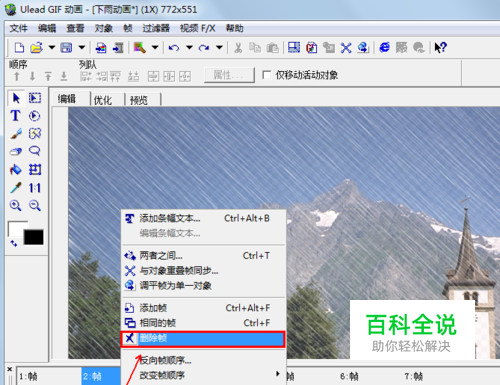This screenshot has width=500, height=385.
Task: Open the 对象 menu
Action: pyautogui.click(x=104, y=28)
